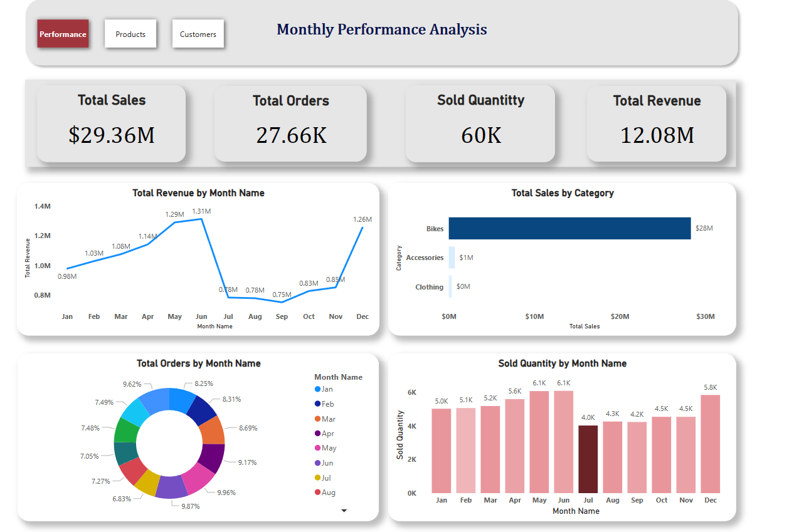Click the yellow Jul legend dot

[318, 477]
